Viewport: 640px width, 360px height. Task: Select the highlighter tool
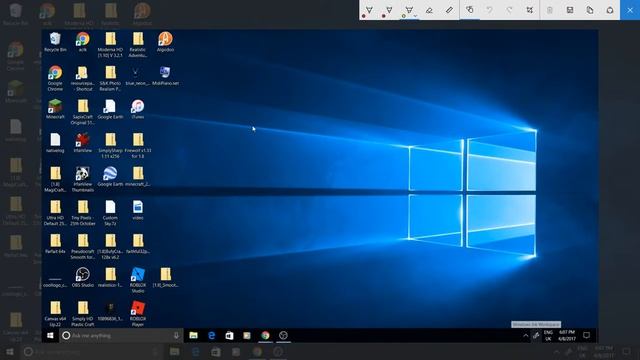pyautogui.click(x=408, y=10)
